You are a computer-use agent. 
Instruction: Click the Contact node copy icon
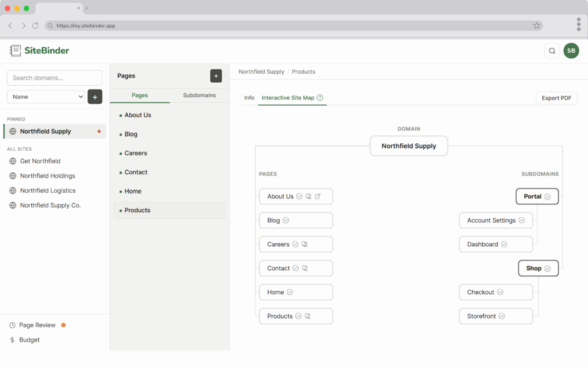(x=305, y=268)
